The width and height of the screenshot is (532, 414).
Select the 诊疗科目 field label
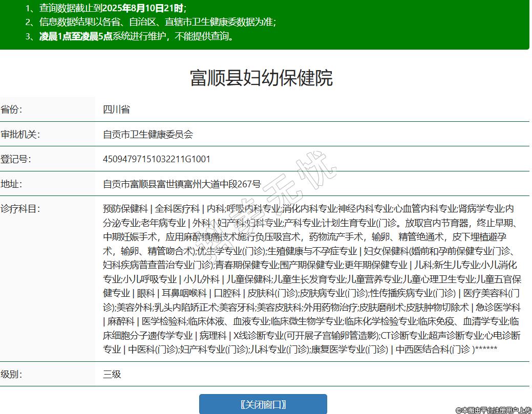coord(20,209)
